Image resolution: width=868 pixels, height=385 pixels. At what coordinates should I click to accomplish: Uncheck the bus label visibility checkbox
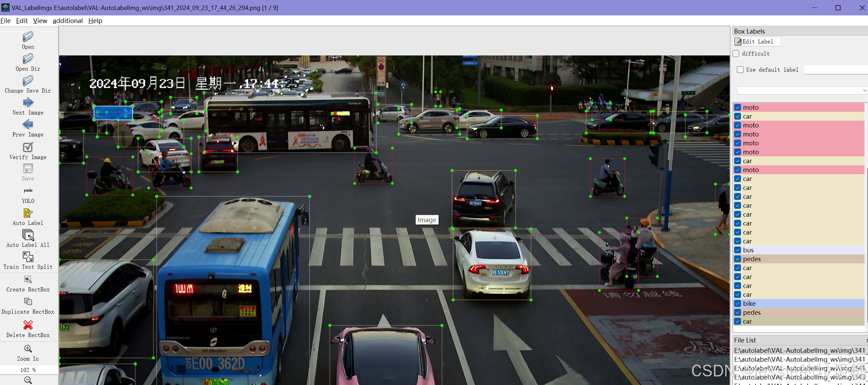[738, 250]
